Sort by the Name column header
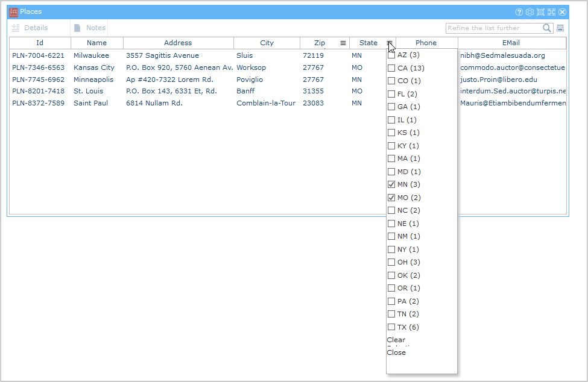Screen dimensions: 588x382 tap(96, 43)
